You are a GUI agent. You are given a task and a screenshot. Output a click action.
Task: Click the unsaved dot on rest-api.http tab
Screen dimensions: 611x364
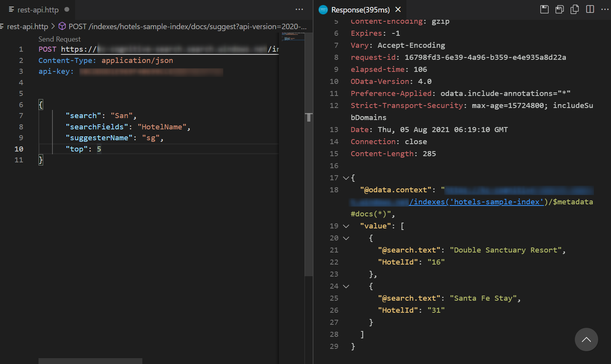click(x=67, y=9)
